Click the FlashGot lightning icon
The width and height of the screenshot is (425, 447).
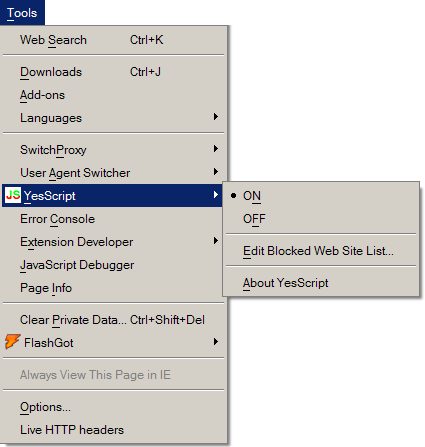pos(13,342)
